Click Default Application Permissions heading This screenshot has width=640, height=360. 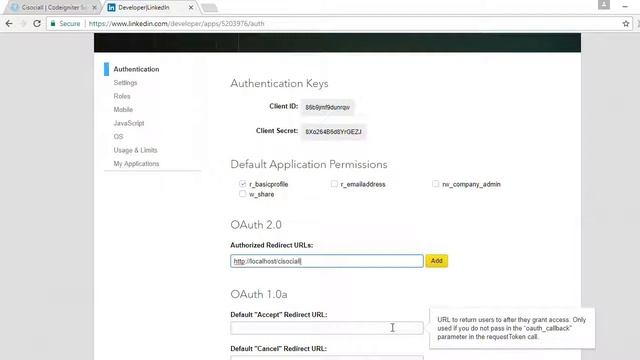[309, 164]
